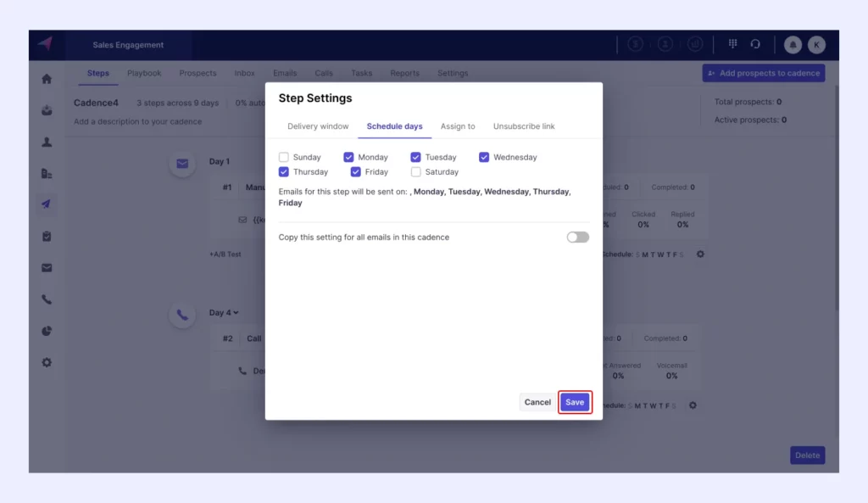Screen dimensions: 868x503
Task: Click the Cancel button
Action: point(537,401)
